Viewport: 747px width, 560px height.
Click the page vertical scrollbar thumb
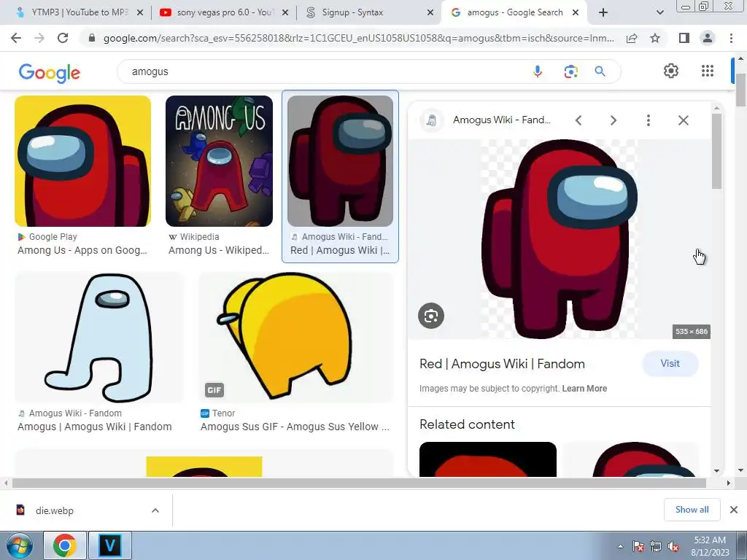click(740, 90)
